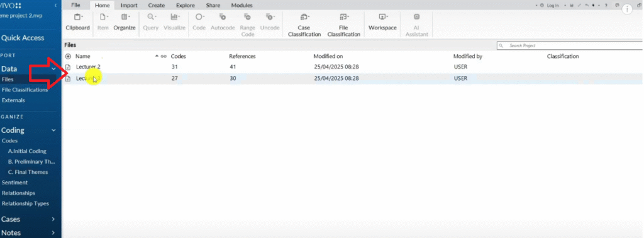Sort by the Modified by column header
The height and width of the screenshot is (238, 644).
click(x=468, y=56)
